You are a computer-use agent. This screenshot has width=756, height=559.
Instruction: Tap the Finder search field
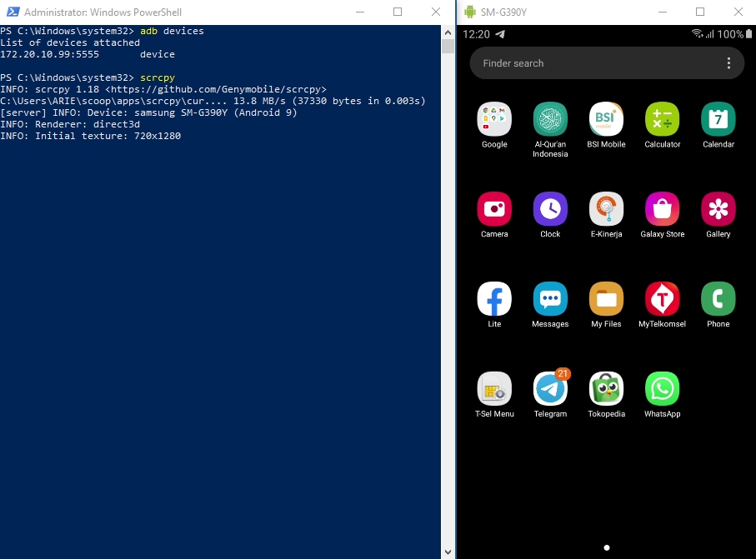(x=607, y=63)
